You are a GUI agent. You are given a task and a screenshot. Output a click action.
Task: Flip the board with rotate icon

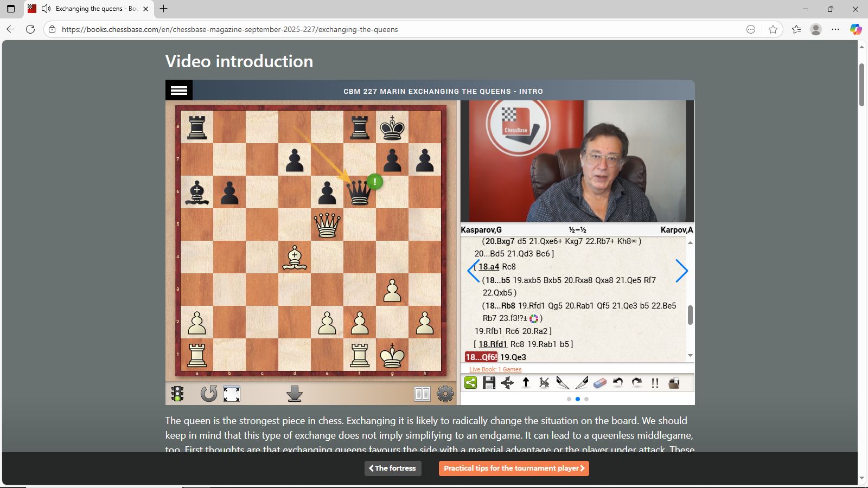(x=208, y=394)
